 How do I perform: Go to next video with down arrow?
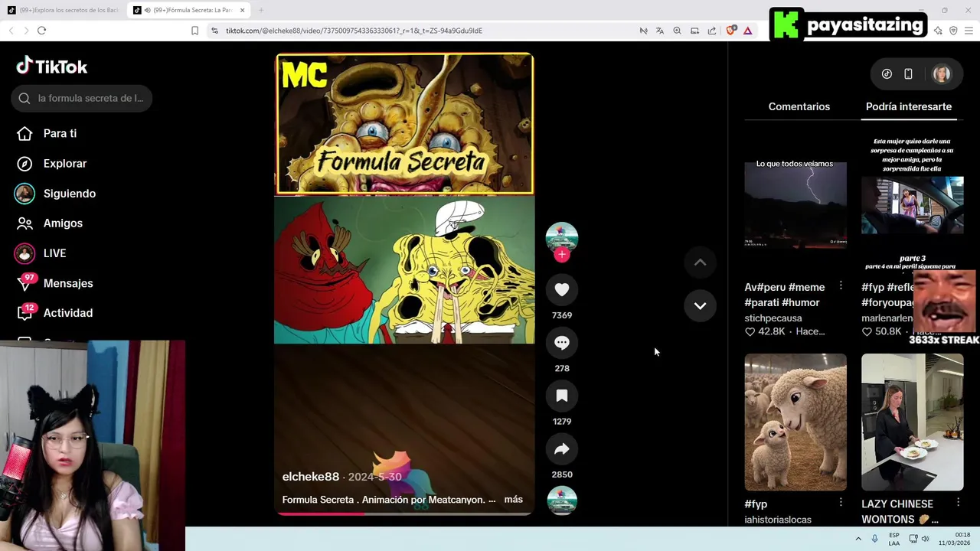[700, 305]
